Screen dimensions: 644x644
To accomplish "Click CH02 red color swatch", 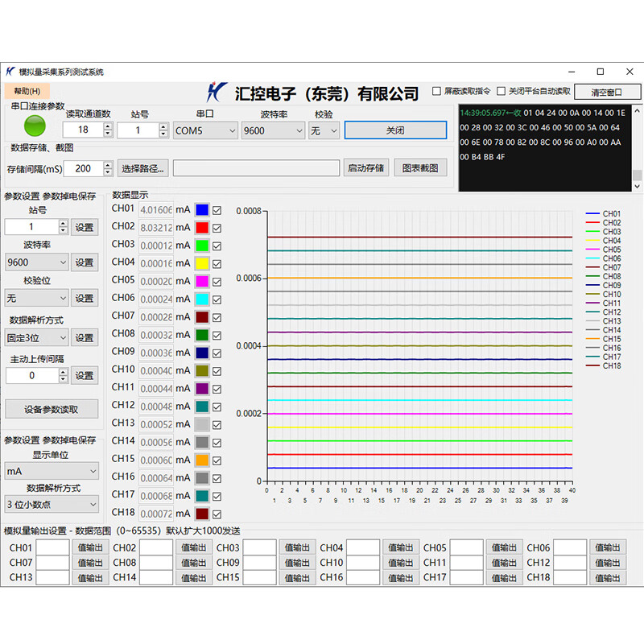I will click(202, 227).
